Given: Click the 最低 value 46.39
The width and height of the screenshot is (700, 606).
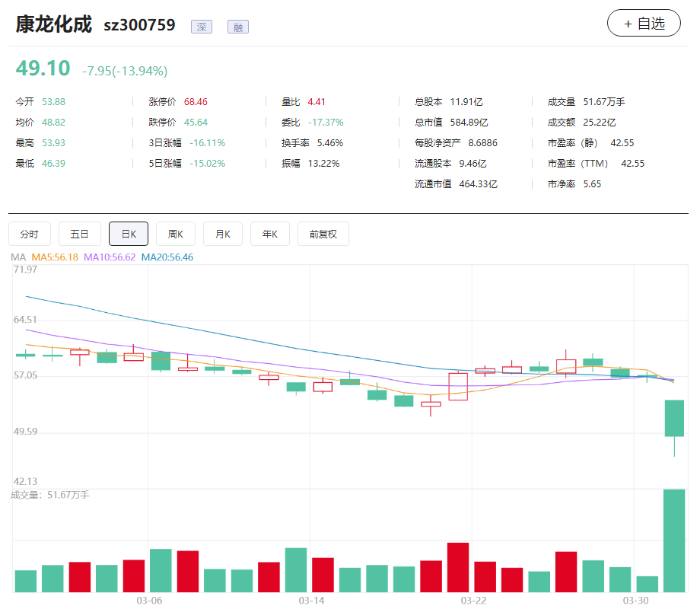Looking at the screenshot, I should [x=53, y=164].
